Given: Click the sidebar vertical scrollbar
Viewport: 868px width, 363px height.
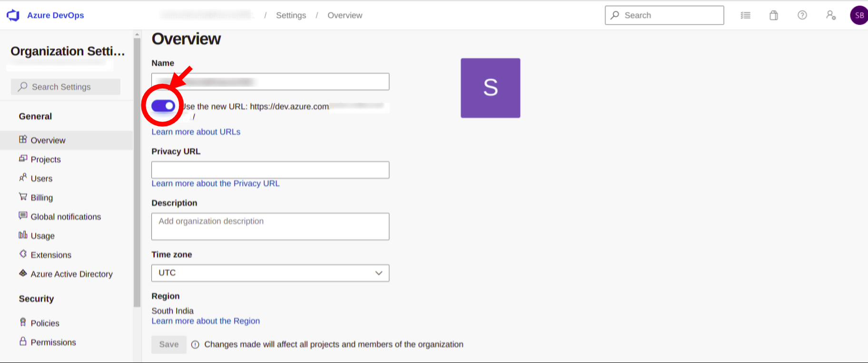Looking at the screenshot, I should 137,171.
